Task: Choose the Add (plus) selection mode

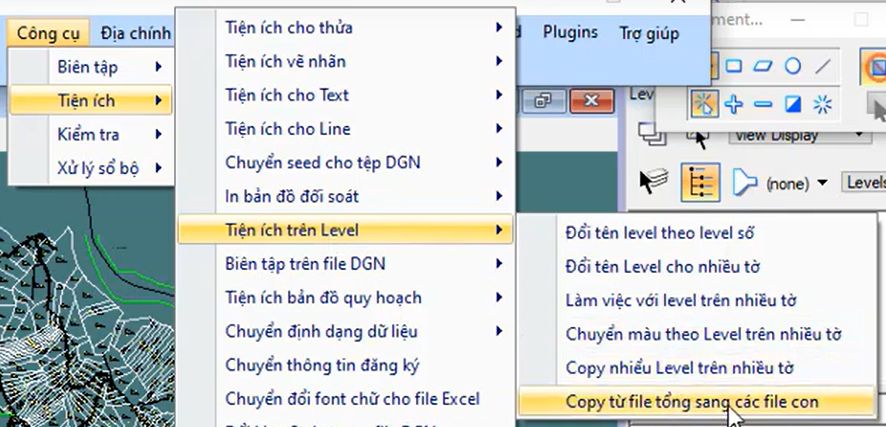Action: point(733,104)
